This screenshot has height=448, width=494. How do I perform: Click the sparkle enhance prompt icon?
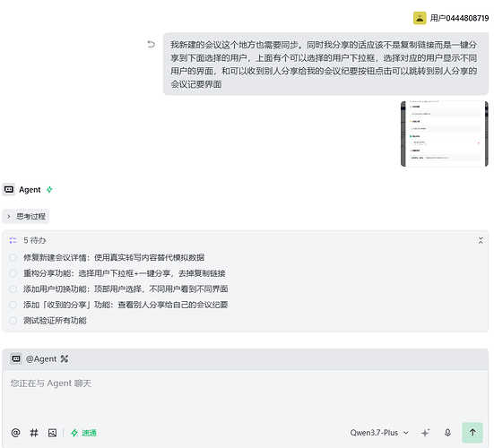(425, 433)
